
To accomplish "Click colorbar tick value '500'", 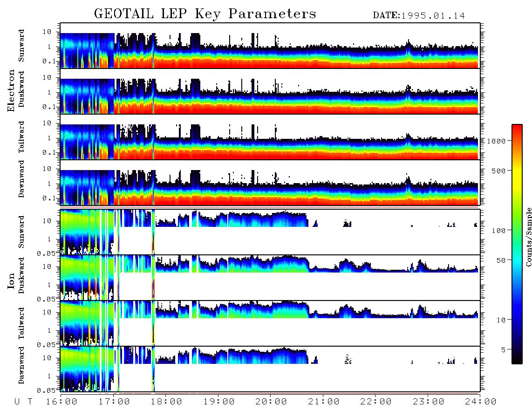I will [x=498, y=171].
